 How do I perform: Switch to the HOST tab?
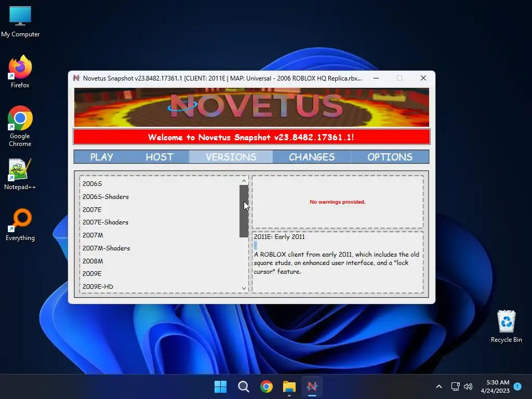159,157
